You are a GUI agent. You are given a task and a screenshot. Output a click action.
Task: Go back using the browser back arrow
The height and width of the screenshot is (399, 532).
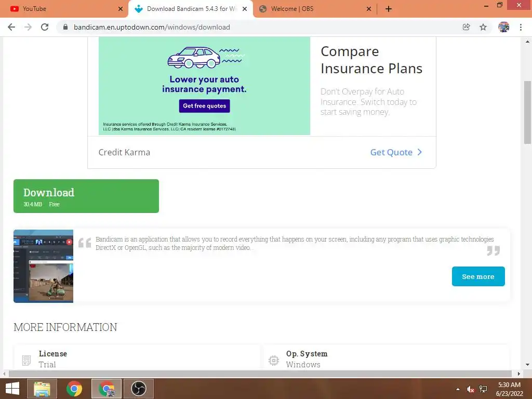pos(11,27)
